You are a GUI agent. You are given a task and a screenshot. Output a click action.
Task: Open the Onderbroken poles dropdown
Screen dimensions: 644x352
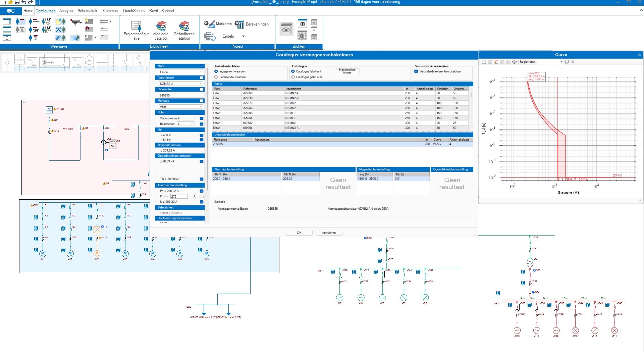[185, 118]
